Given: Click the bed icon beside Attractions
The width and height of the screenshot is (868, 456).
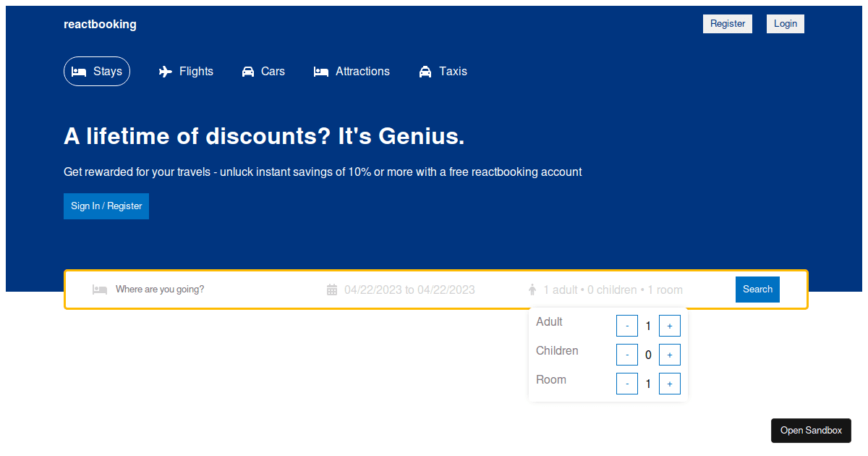Looking at the screenshot, I should pos(321,72).
